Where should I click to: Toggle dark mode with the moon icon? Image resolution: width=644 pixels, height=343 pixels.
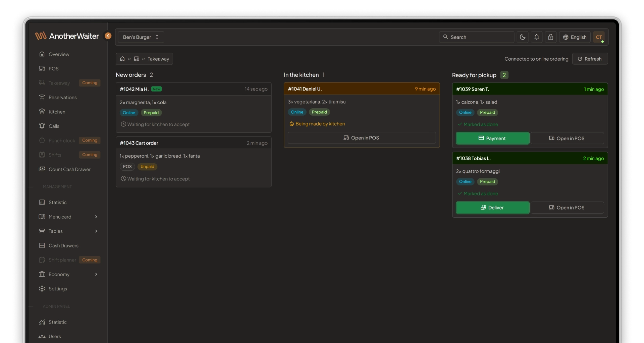point(523,37)
